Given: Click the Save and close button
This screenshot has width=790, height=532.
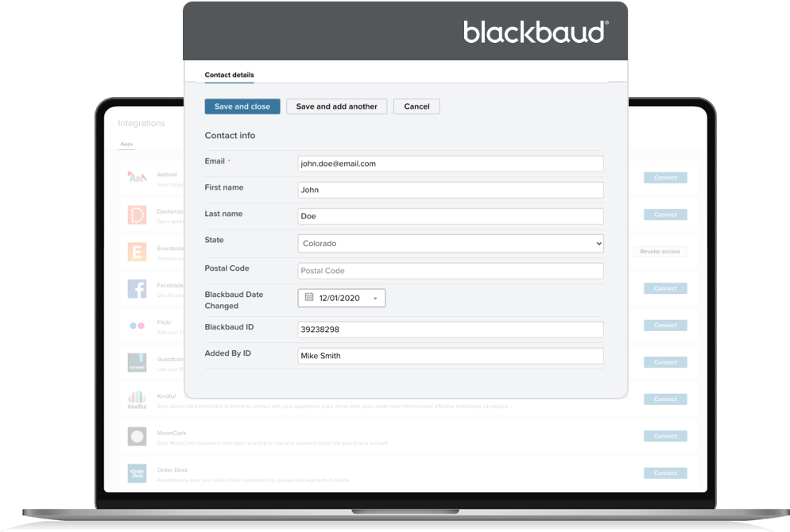Looking at the screenshot, I should point(242,106).
